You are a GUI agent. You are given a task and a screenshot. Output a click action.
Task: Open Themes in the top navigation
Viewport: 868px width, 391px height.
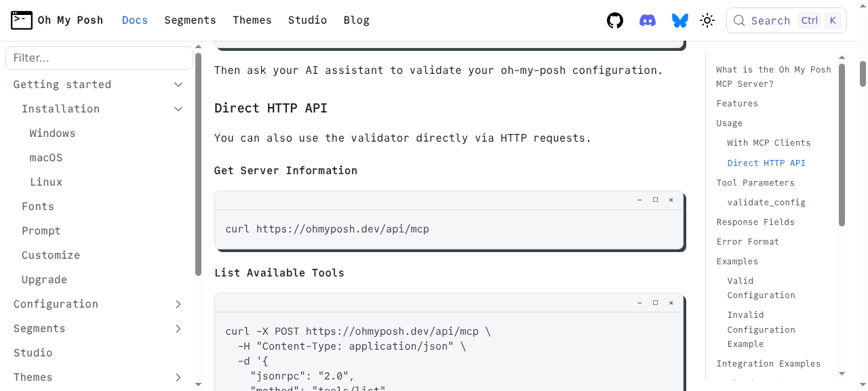click(252, 20)
